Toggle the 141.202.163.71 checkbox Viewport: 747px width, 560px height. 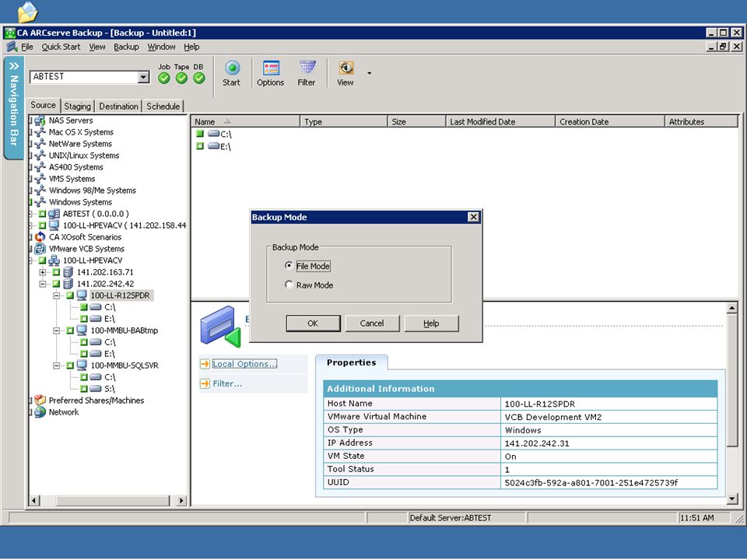pos(56,272)
